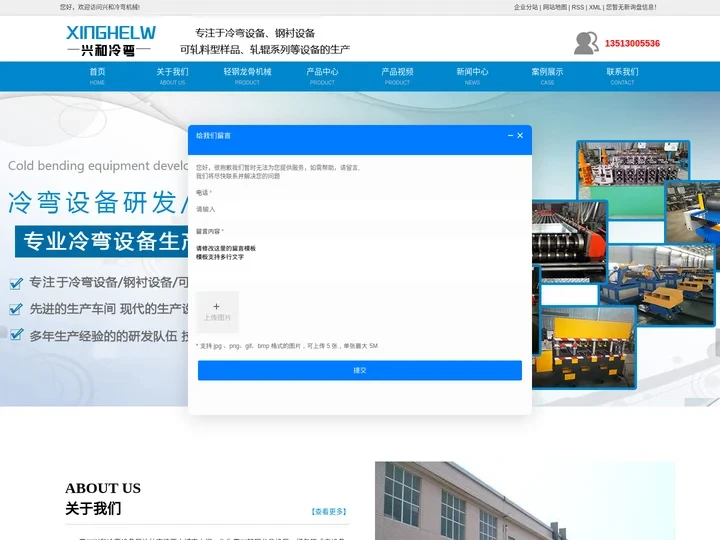Image resolution: width=720 pixels, height=540 pixels.
Task: Open the 产品视频 product video menu
Action: pos(397,76)
